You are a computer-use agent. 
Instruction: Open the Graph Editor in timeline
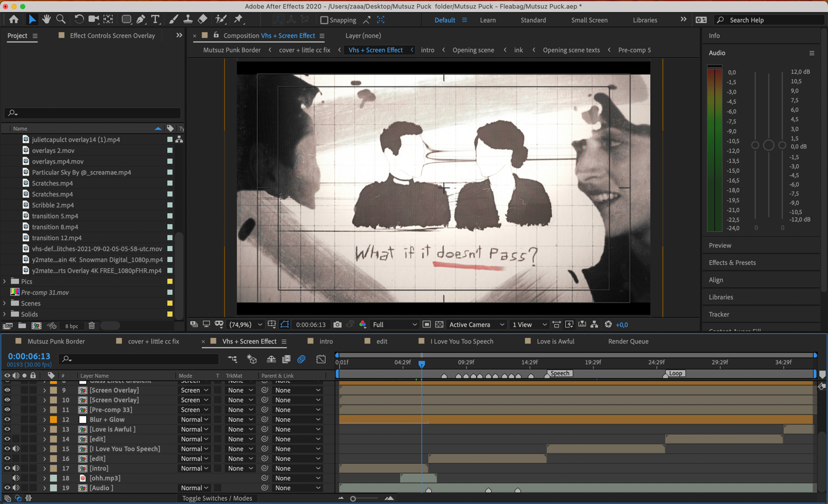pyautogui.click(x=321, y=359)
